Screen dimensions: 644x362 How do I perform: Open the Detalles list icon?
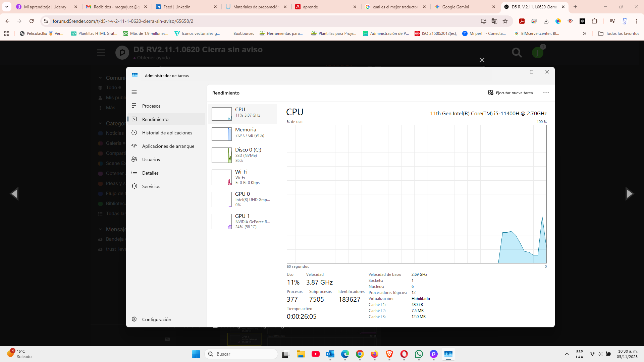click(134, 173)
